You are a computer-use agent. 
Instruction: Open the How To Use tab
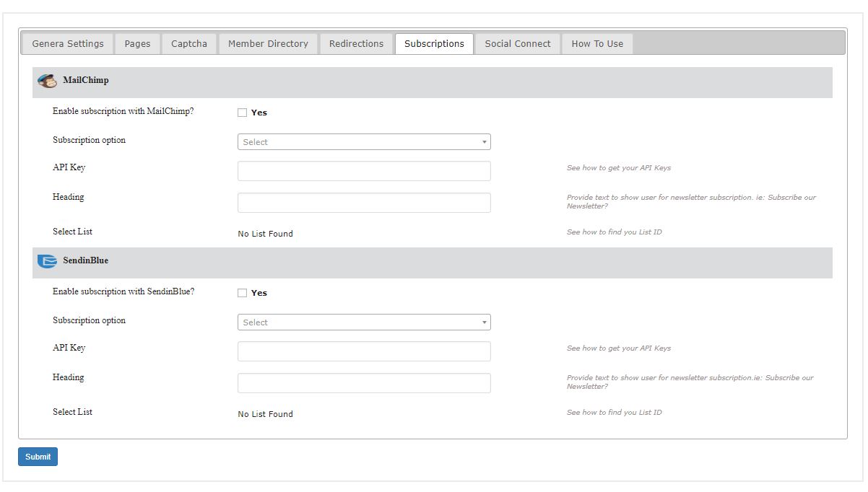pyautogui.click(x=597, y=43)
